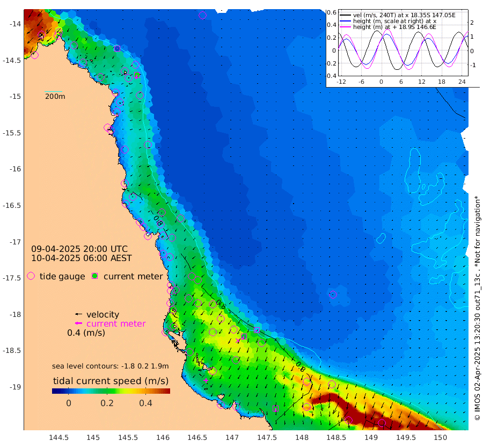Click the magenta x marker near 18.35S 147.05E
The image size is (483, 448).
[x=238, y=341]
